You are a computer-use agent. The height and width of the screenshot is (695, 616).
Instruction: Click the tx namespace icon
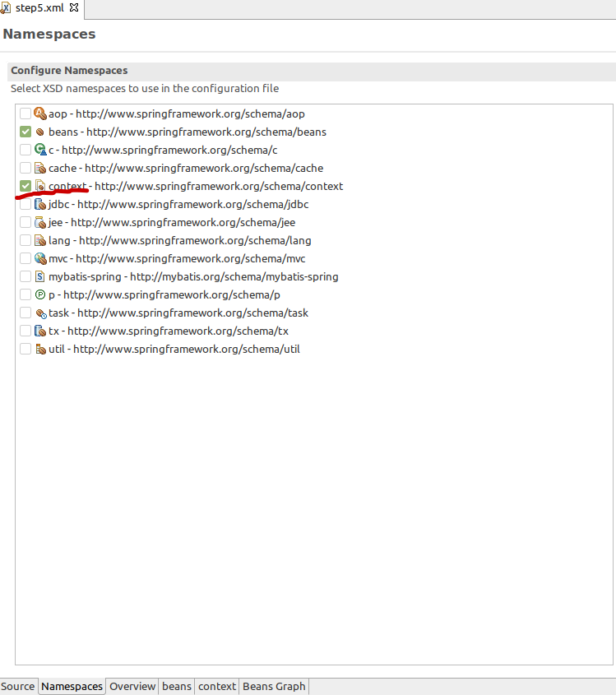[40, 331]
